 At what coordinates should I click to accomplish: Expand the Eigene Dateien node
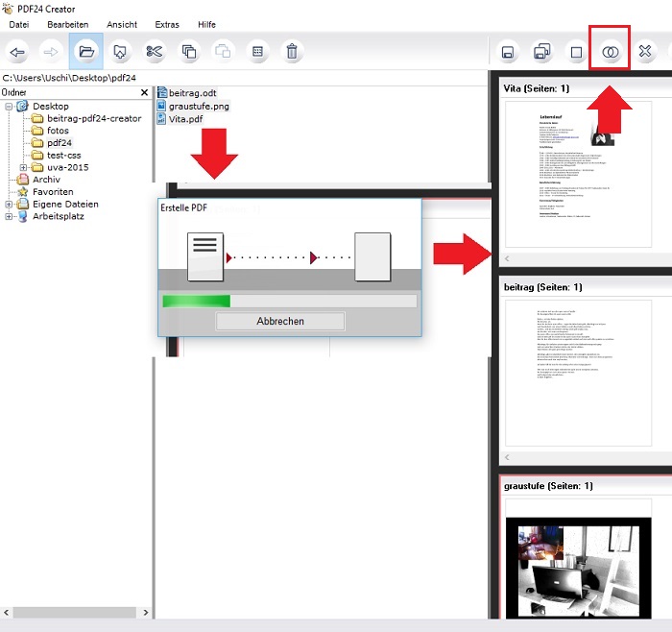(x=9, y=205)
